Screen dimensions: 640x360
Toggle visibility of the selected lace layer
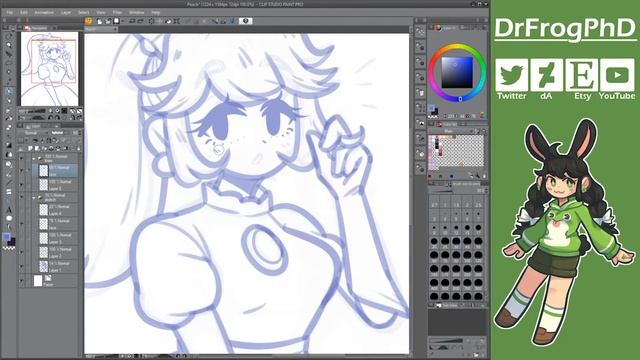click(x=22, y=171)
